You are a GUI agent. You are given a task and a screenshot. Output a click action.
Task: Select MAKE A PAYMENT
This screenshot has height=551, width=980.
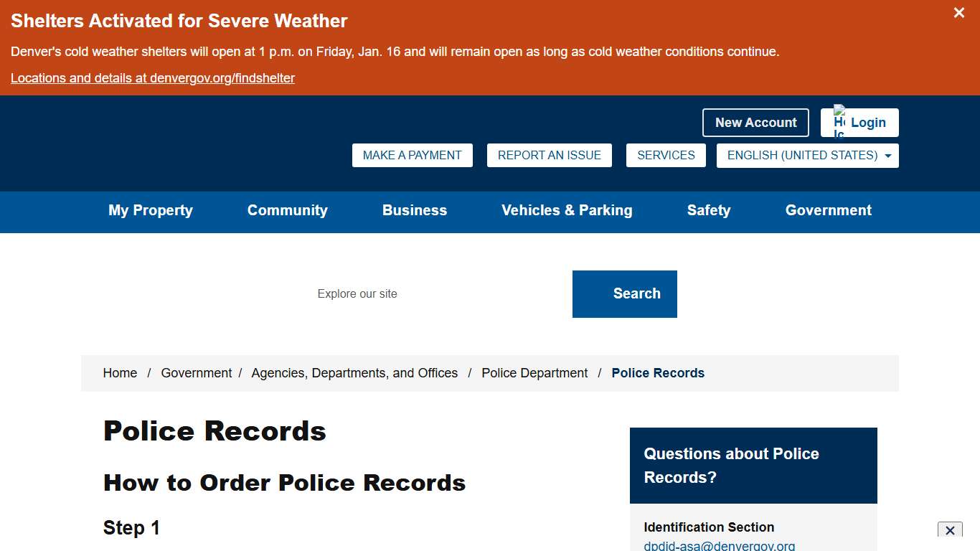[x=412, y=155]
